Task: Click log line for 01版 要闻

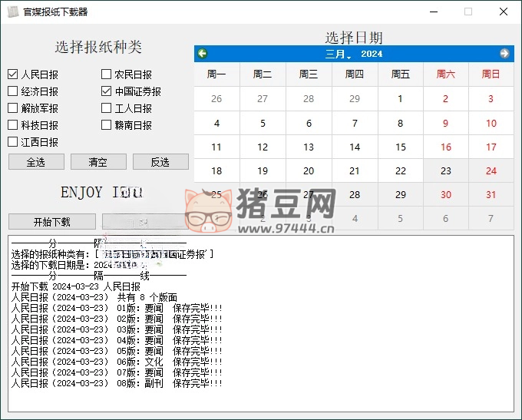Action: 117,308
